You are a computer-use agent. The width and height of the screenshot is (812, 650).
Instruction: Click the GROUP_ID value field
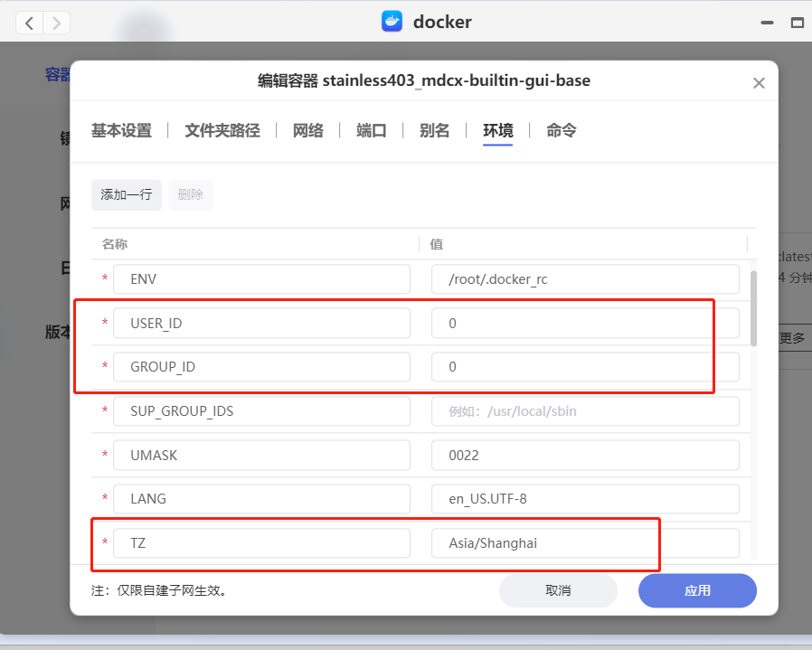pos(585,367)
